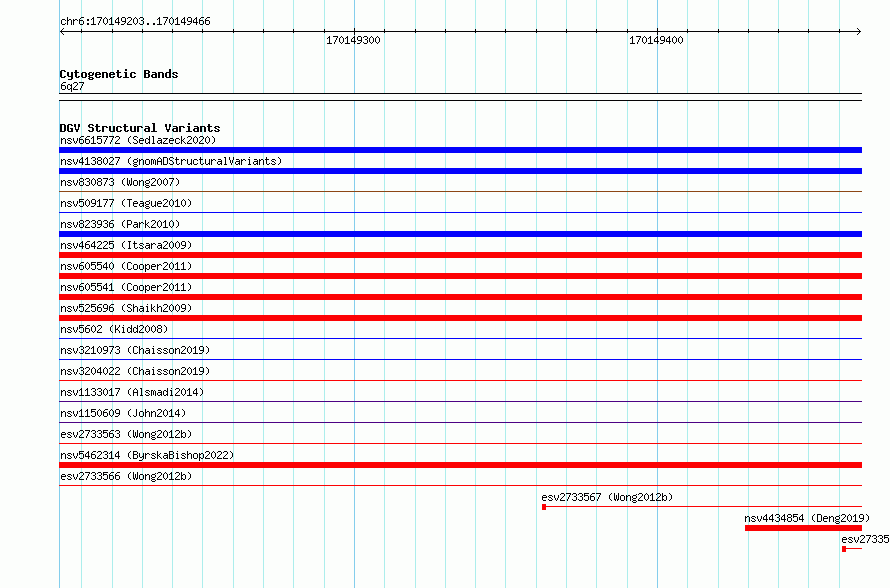Click the nsv823936 (Park2010) label

pyautogui.click(x=120, y=224)
